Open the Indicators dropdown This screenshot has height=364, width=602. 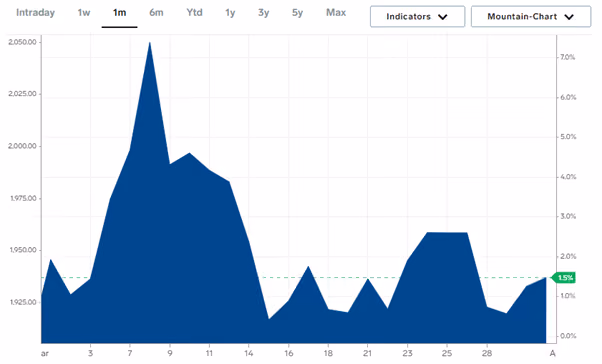point(417,17)
